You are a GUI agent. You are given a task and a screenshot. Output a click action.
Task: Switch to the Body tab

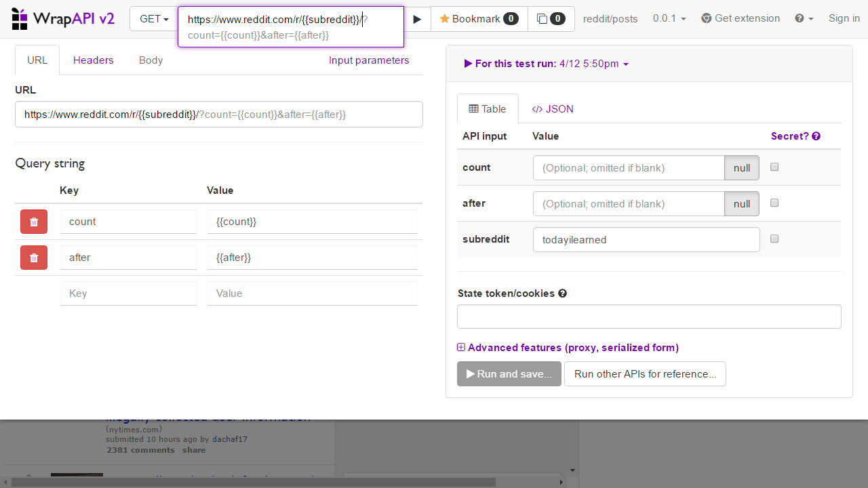pos(151,60)
